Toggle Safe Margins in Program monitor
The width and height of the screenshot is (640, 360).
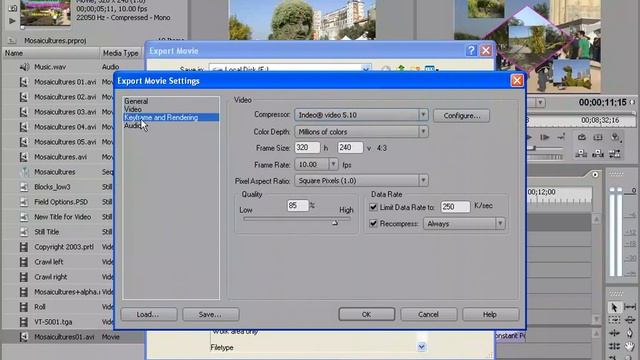[x=598, y=138]
